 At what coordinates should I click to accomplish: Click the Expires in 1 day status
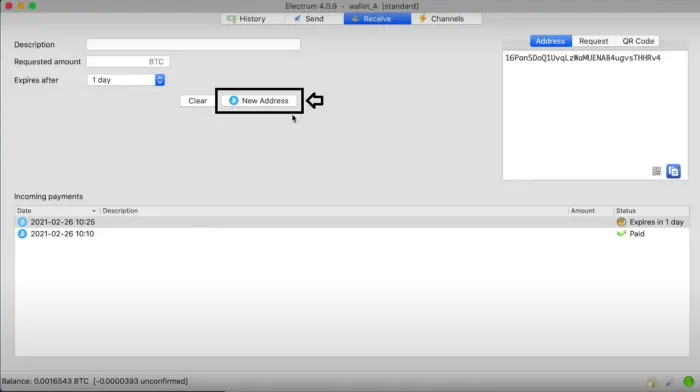[x=656, y=222]
